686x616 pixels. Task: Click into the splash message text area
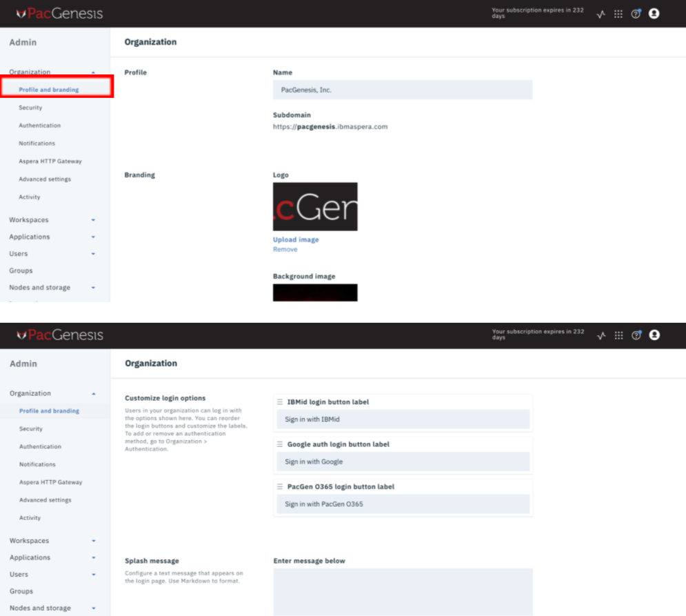403,592
